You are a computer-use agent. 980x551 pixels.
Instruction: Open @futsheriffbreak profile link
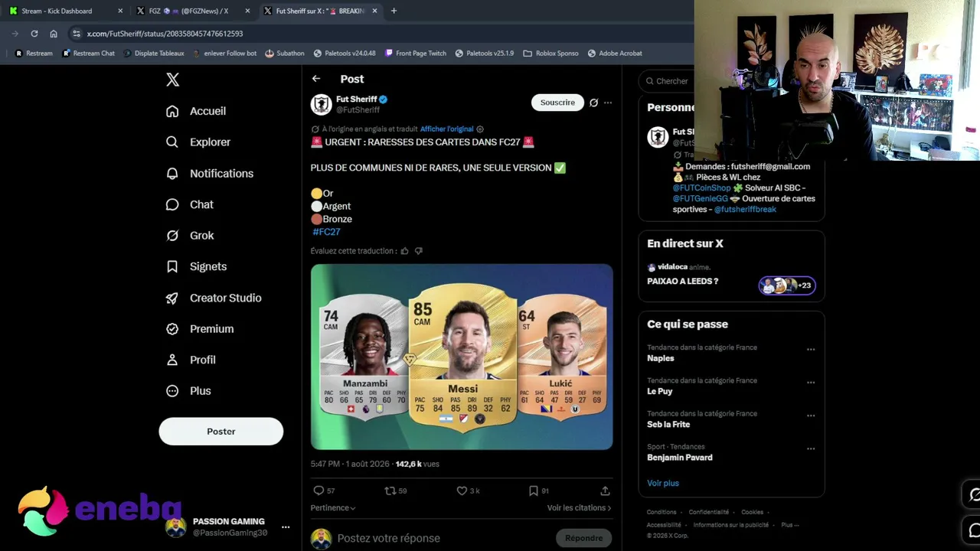pos(745,210)
